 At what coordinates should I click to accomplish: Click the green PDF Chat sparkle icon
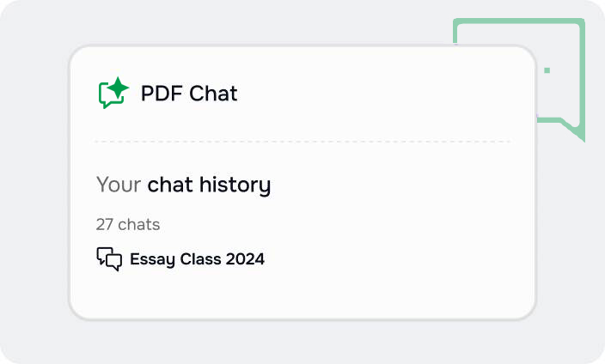[113, 94]
